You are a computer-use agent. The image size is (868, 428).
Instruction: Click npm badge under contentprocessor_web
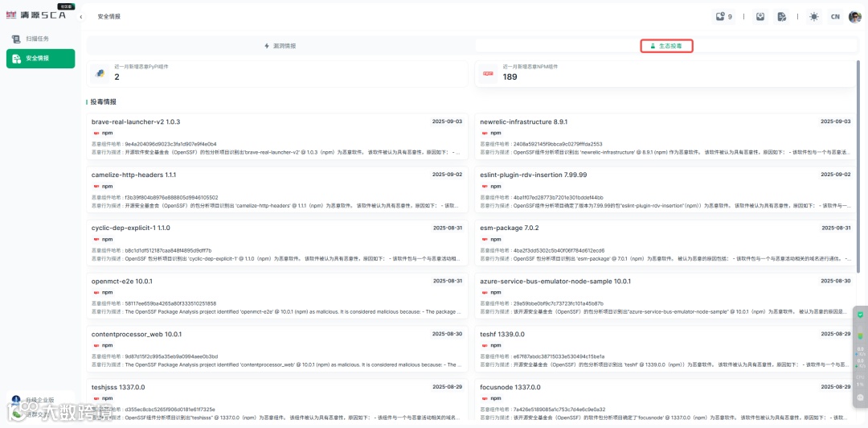click(x=103, y=345)
